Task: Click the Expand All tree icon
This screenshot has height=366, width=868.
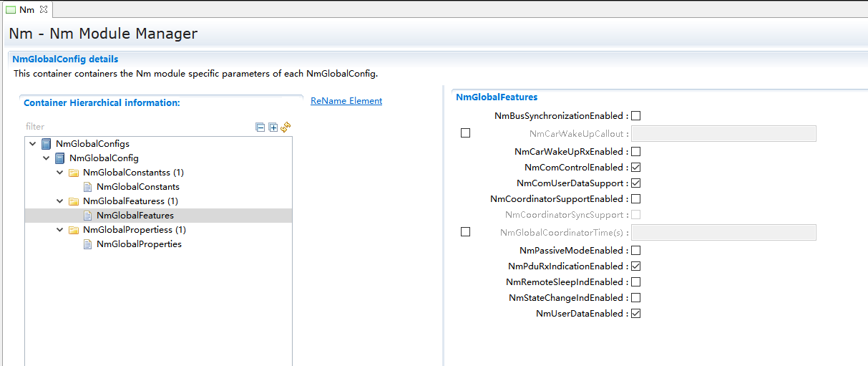Action: pos(273,127)
